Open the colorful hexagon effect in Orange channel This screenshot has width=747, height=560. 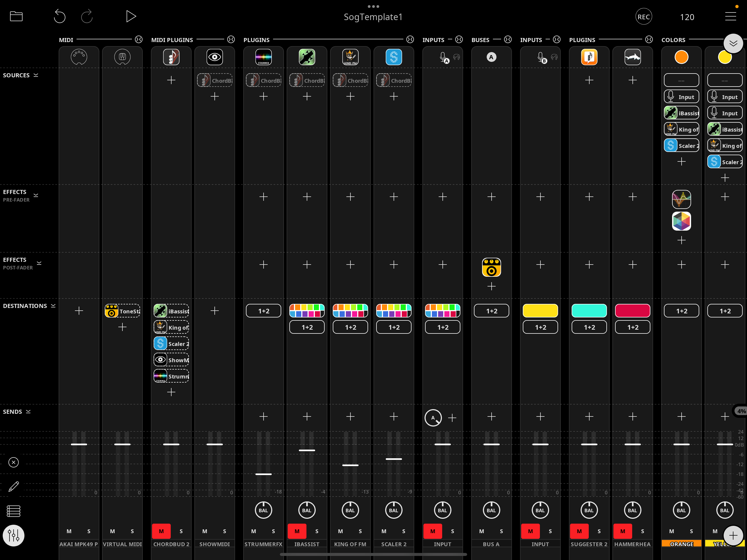[682, 221]
